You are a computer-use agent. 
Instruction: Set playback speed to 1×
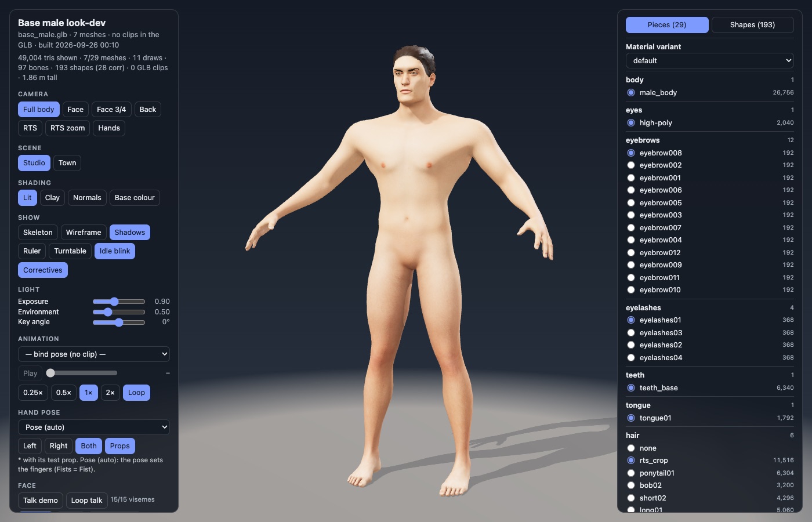pos(89,393)
